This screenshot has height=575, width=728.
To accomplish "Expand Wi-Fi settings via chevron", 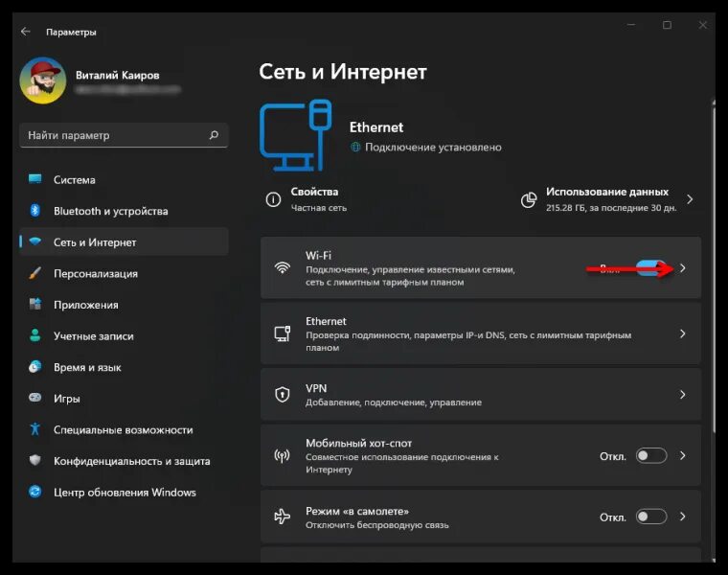I will point(682,268).
